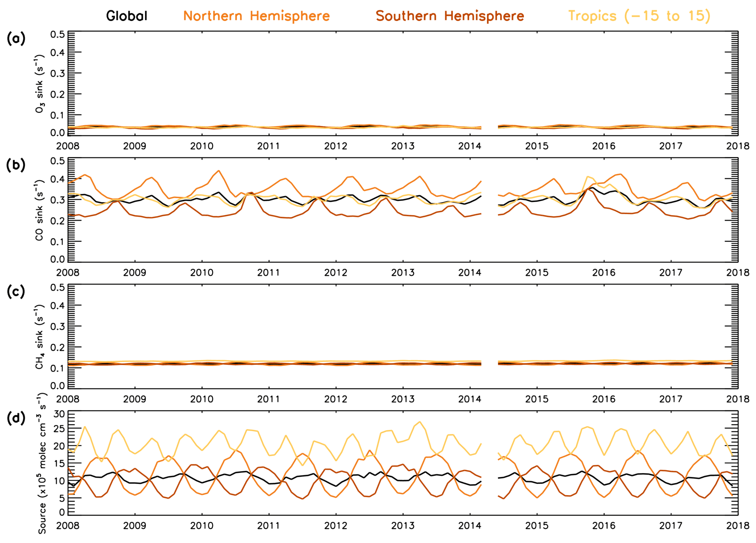Screen dimensions: 756x543
Task: Click the 0.5 tick label in panel (b)
Action: click(58, 161)
